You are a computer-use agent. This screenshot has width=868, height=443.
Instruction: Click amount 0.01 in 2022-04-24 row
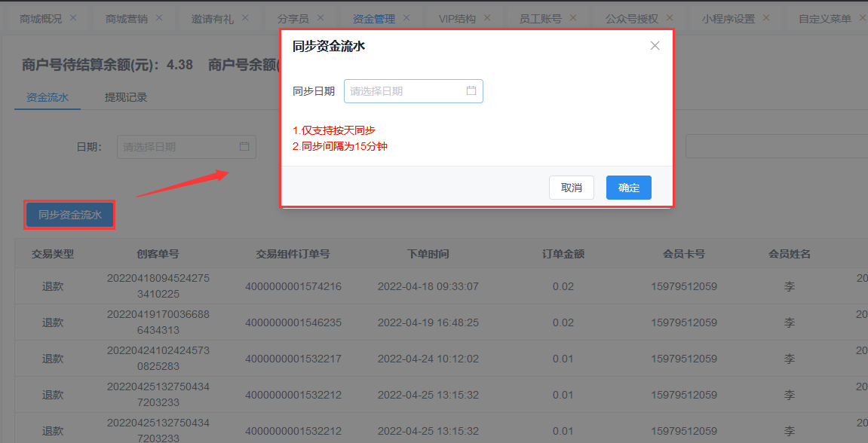[x=563, y=359]
